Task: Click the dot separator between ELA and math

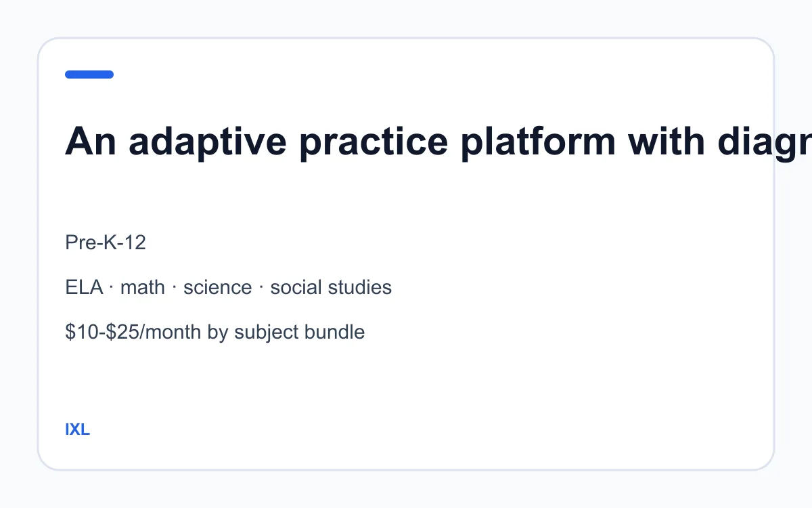Action: click(x=112, y=287)
